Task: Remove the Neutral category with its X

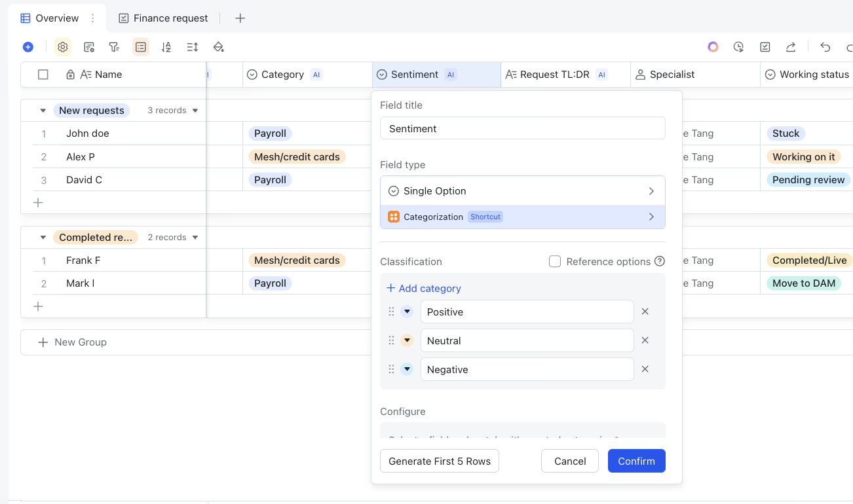Action: 645,340
